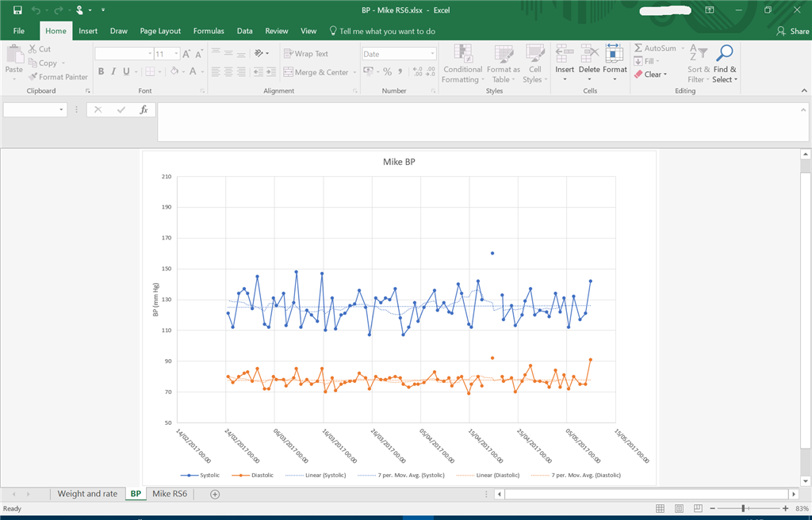This screenshot has width=812, height=520.
Task: Click the Copy icon
Action: pos(33,63)
